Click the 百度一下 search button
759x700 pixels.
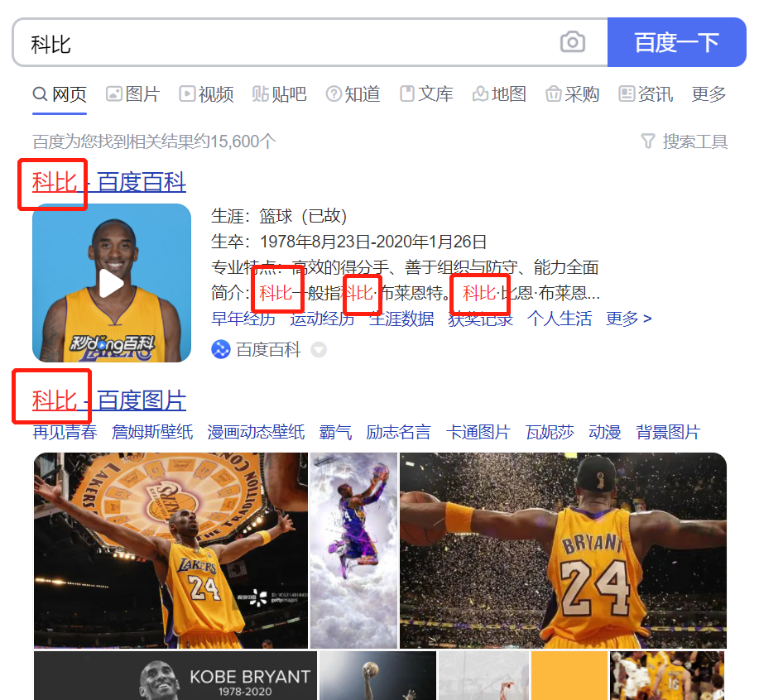(x=676, y=42)
